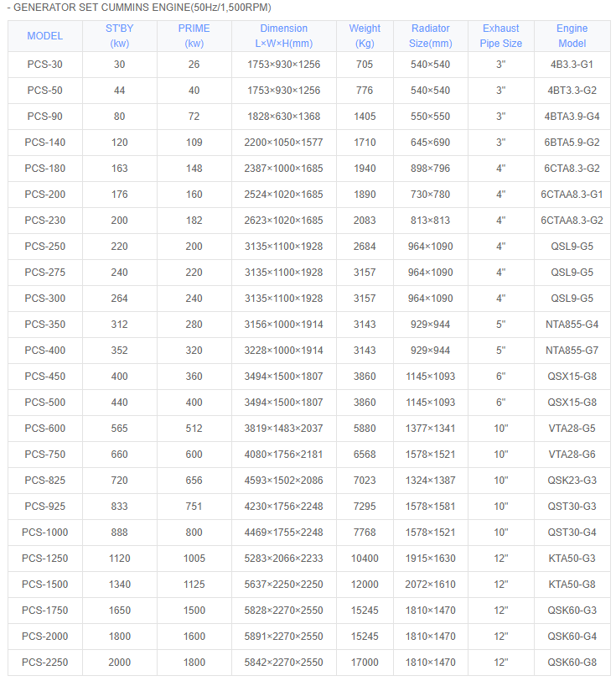Click radiator size 898×796
Screen dimensions: 616x681
tap(431, 169)
